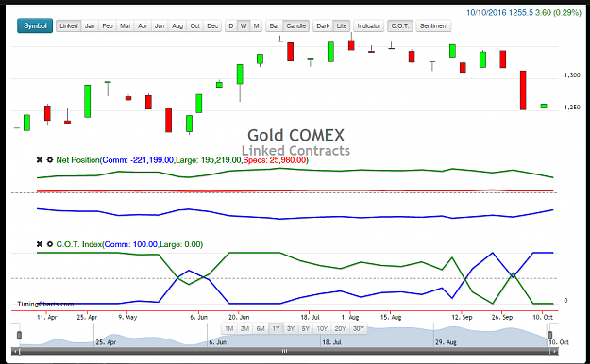Click the navigator scrollbar thumb grip

tap(284, 351)
